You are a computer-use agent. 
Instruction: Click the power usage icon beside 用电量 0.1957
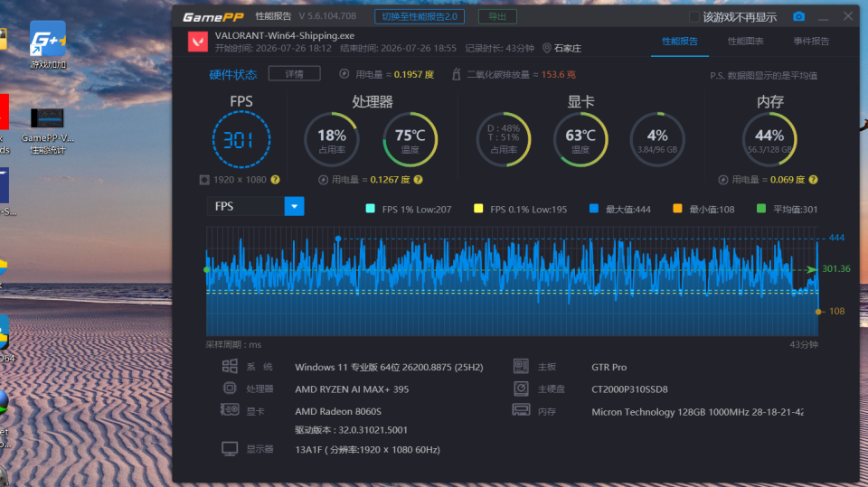click(344, 74)
